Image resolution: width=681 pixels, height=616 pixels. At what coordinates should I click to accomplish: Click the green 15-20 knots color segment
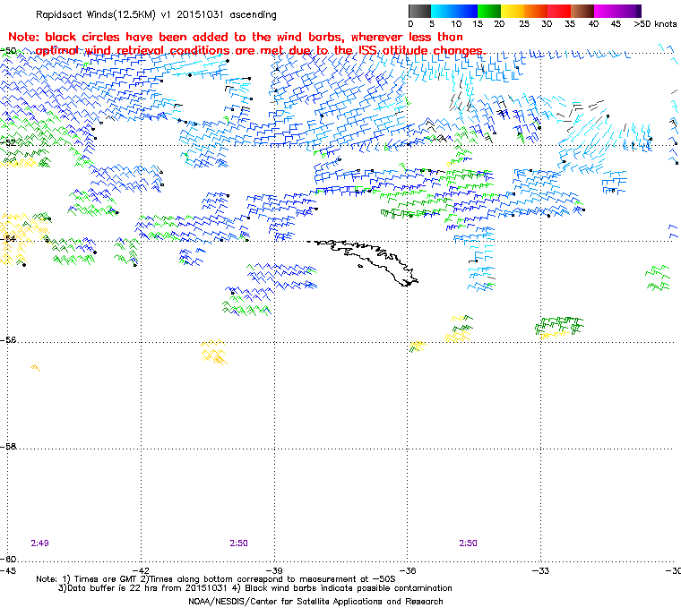point(489,11)
